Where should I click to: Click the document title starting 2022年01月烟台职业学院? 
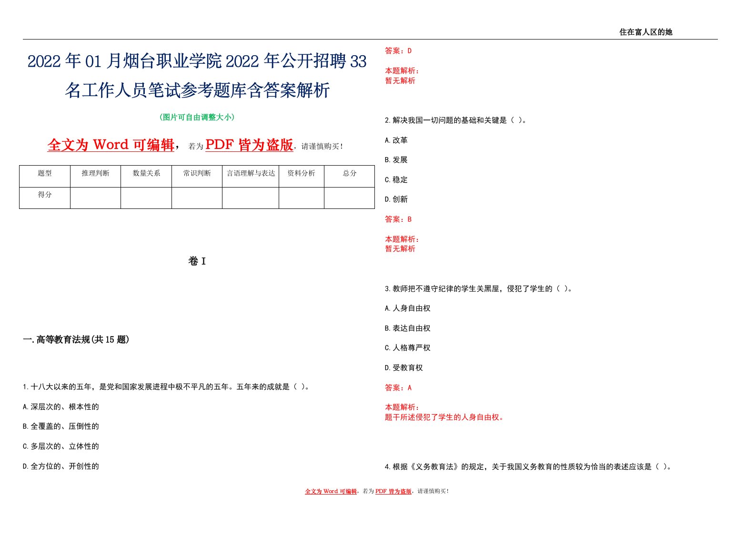click(x=197, y=76)
